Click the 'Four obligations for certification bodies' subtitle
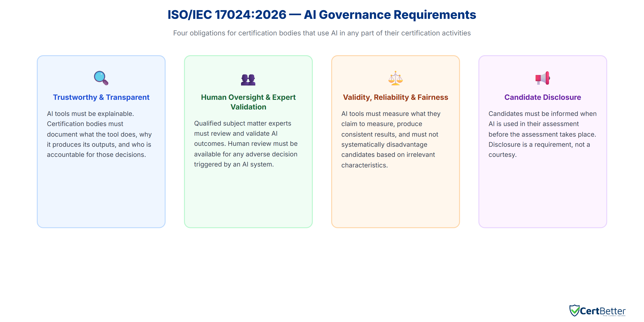The width and height of the screenshot is (644, 322). (322, 33)
